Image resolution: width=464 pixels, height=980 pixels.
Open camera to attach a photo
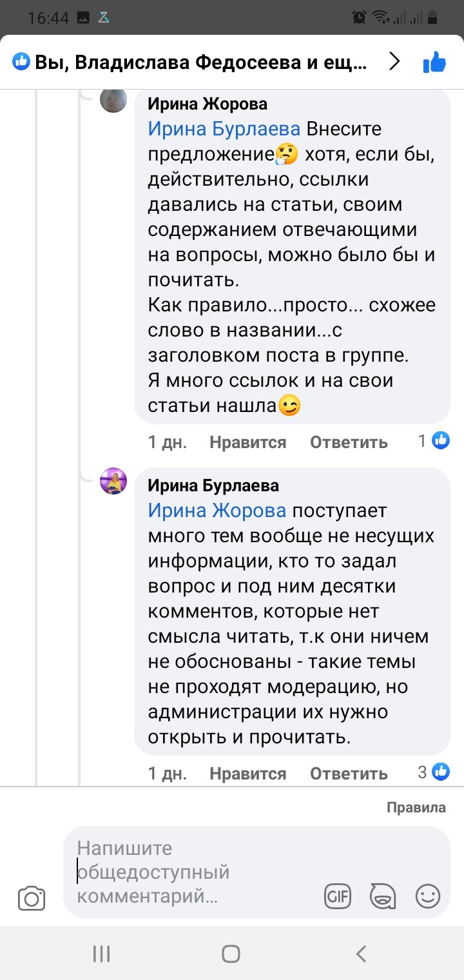[x=32, y=897]
